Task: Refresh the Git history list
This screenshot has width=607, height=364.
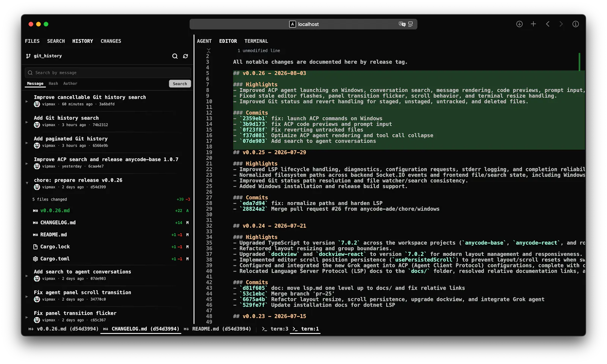Action: [186, 56]
